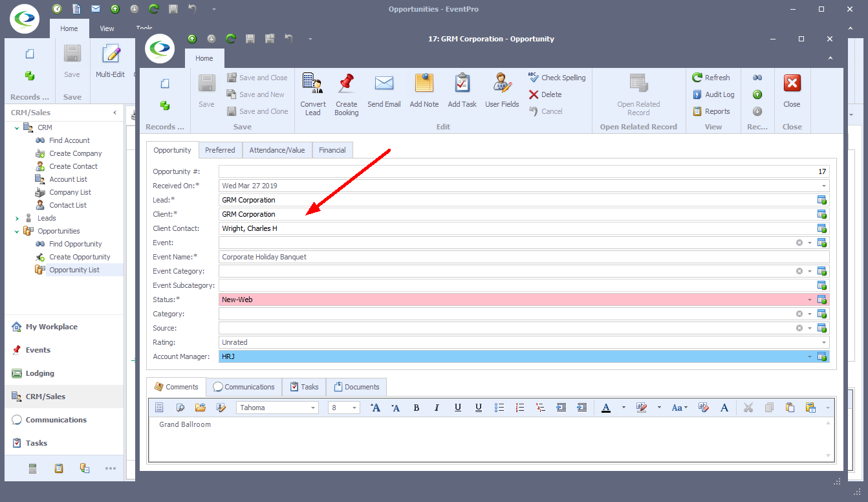Viewport: 868px width, 502px height.
Task: Clear the Source field with its x button
Action: tap(799, 328)
